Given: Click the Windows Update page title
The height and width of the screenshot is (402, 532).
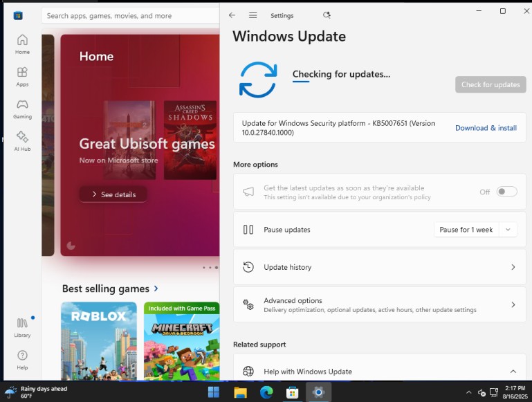Looking at the screenshot, I should click(289, 36).
